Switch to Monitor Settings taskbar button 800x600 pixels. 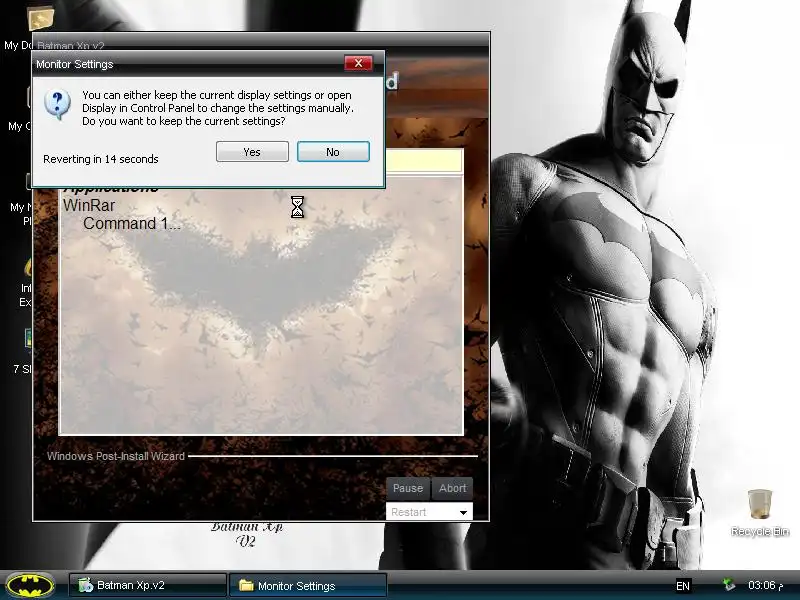point(308,585)
